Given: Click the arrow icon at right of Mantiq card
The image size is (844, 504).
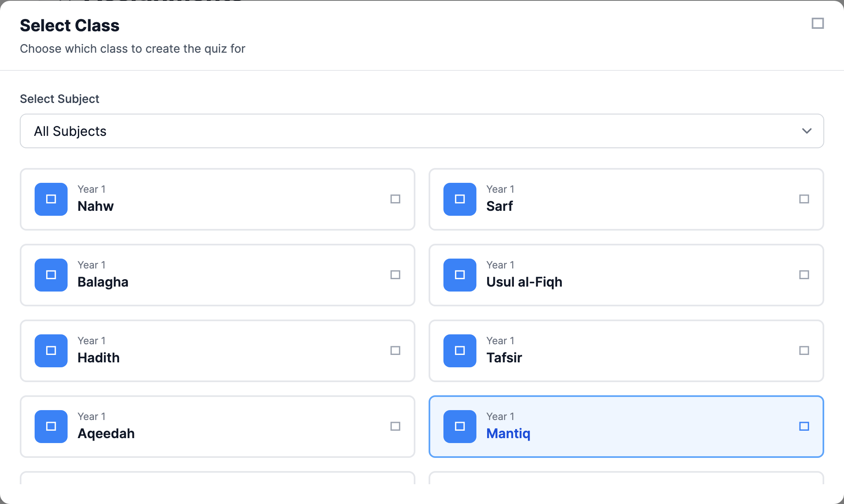Looking at the screenshot, I should point(804,427).
